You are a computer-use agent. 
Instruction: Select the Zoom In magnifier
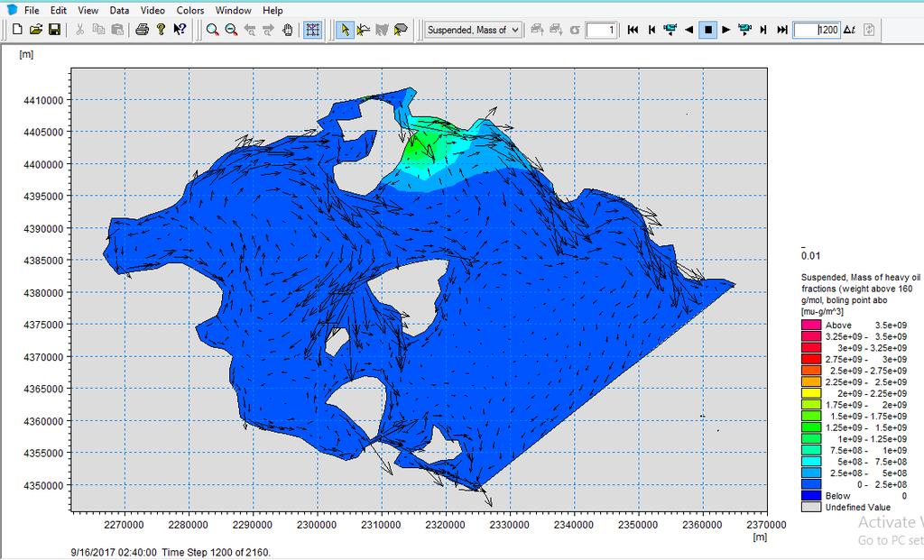[x=213, y=30]
